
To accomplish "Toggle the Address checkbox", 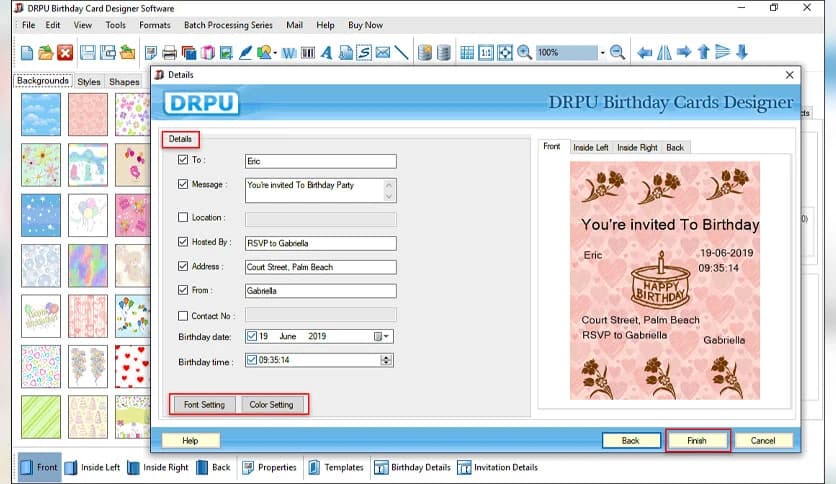I will [183, 266].
